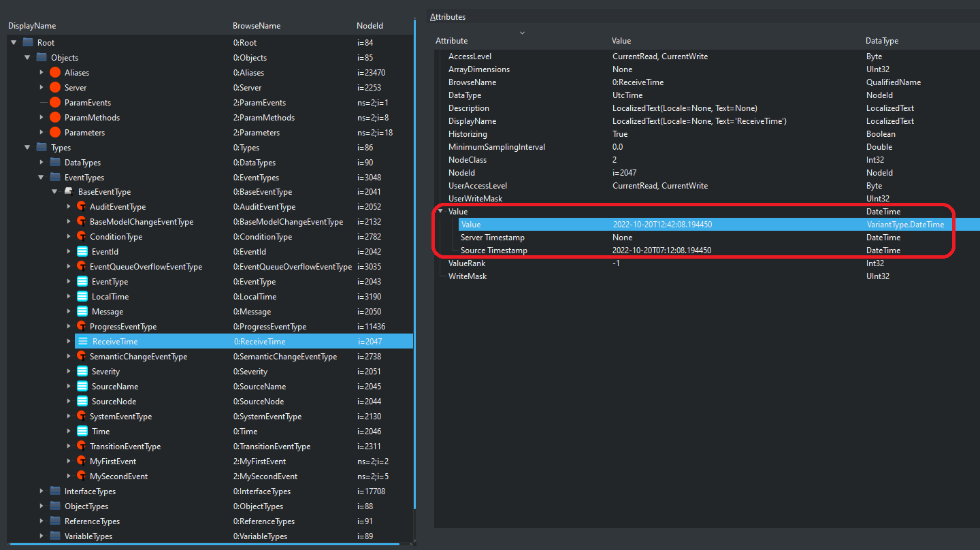Click the Severity variable icon
The width and height of the screenshot is (980, 550).
[x=82, y=372]
